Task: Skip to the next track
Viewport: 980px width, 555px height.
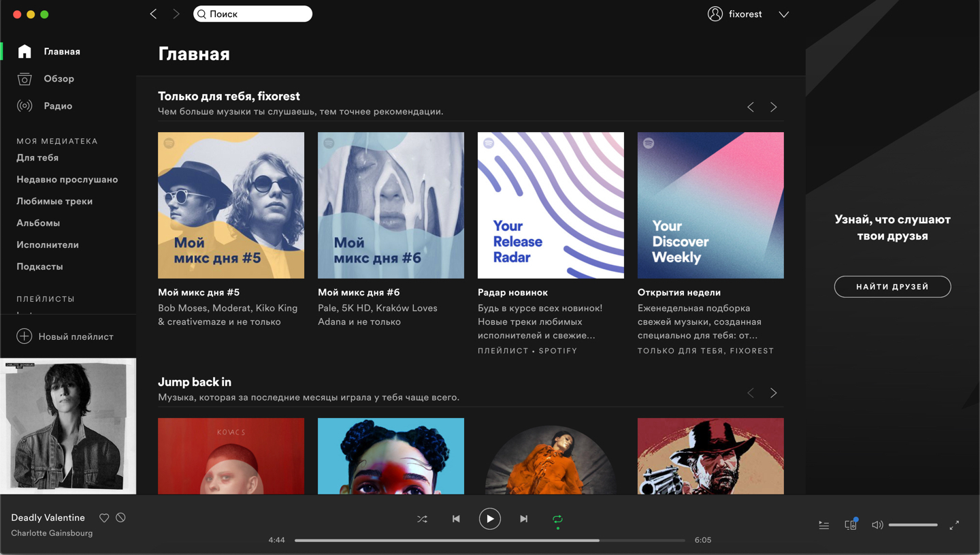Action: tap(523, 519)
